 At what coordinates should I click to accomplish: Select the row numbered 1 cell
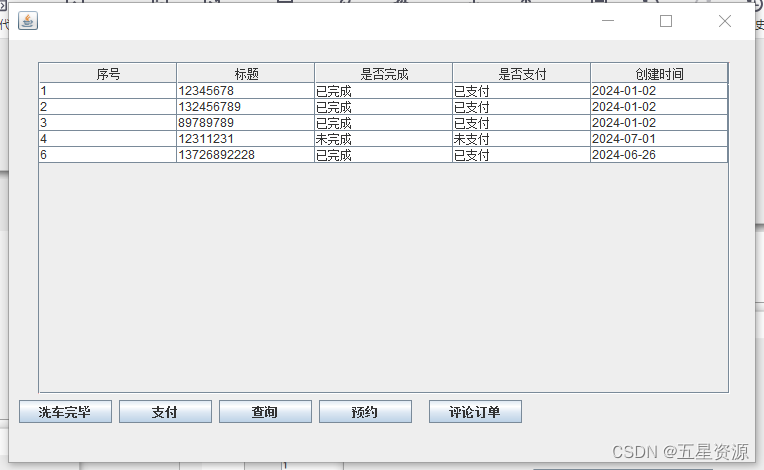(x=108, y=91)
